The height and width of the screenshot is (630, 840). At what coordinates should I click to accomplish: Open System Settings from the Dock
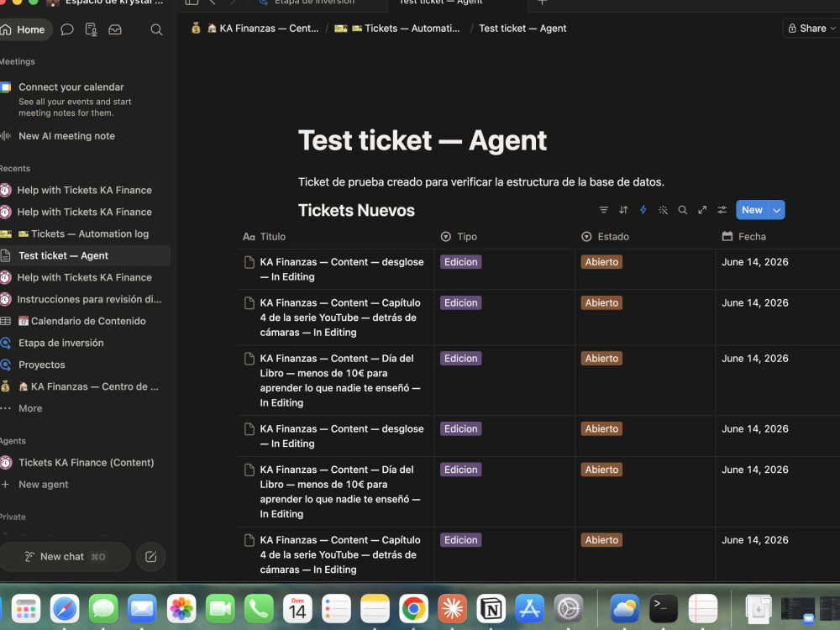pyautogui.click(x=569, y=608)
